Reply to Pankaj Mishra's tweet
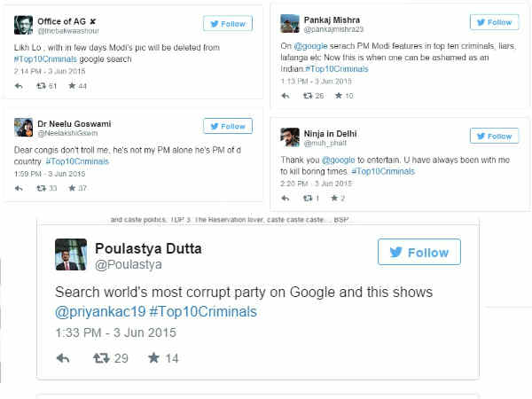 pyautogui.click(x=286, y=95)
